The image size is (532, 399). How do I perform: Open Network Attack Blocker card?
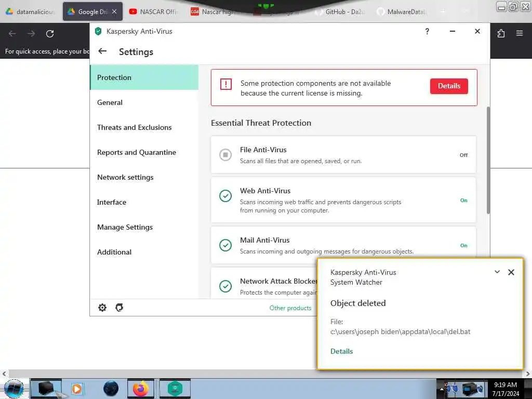click(264, 283)
